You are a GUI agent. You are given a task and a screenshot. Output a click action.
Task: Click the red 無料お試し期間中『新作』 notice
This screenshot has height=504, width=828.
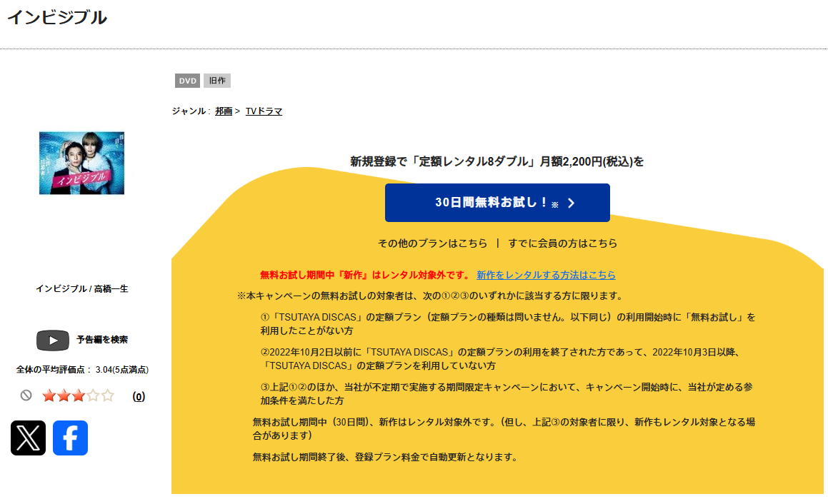[x=365, y=275]
